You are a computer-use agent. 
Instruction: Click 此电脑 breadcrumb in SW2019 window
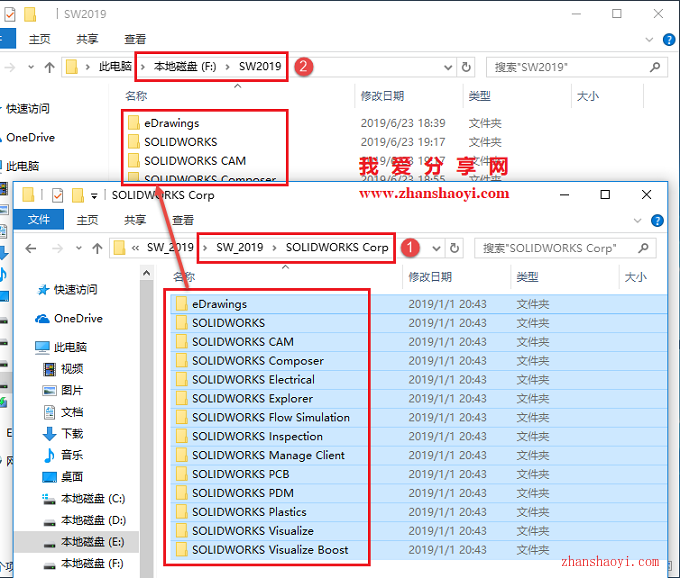tap(115, 67)
